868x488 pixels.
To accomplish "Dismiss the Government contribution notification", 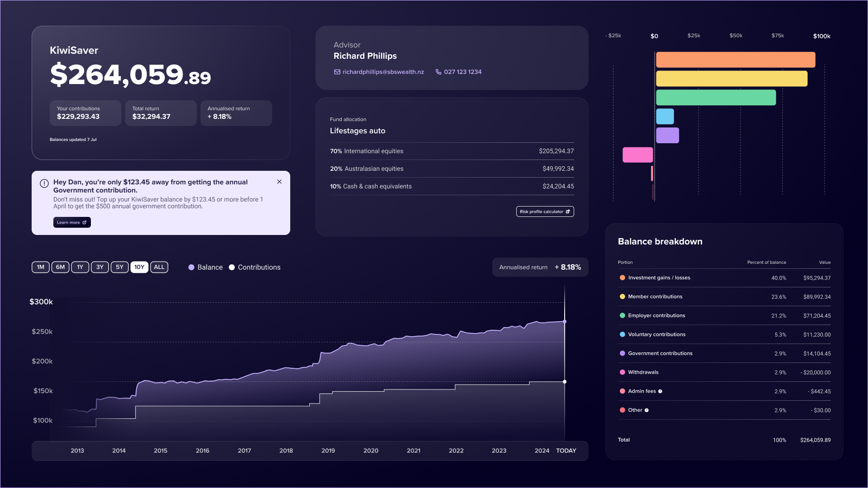I will click(279, 182).
